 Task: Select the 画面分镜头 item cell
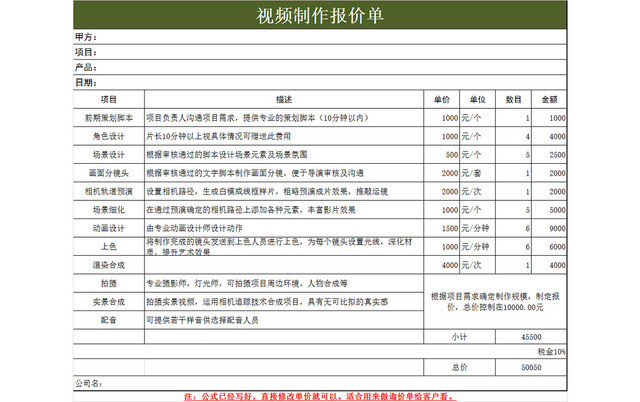click(109, 173)
